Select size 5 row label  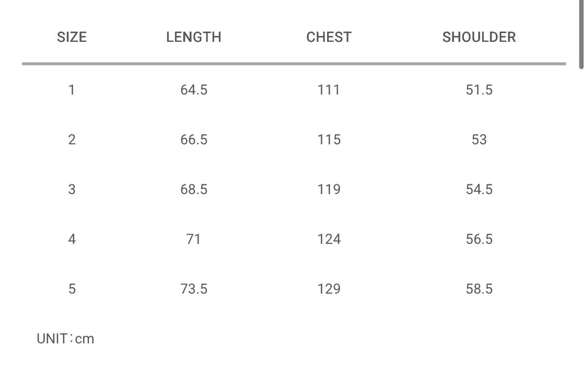[x=72, y=289]
